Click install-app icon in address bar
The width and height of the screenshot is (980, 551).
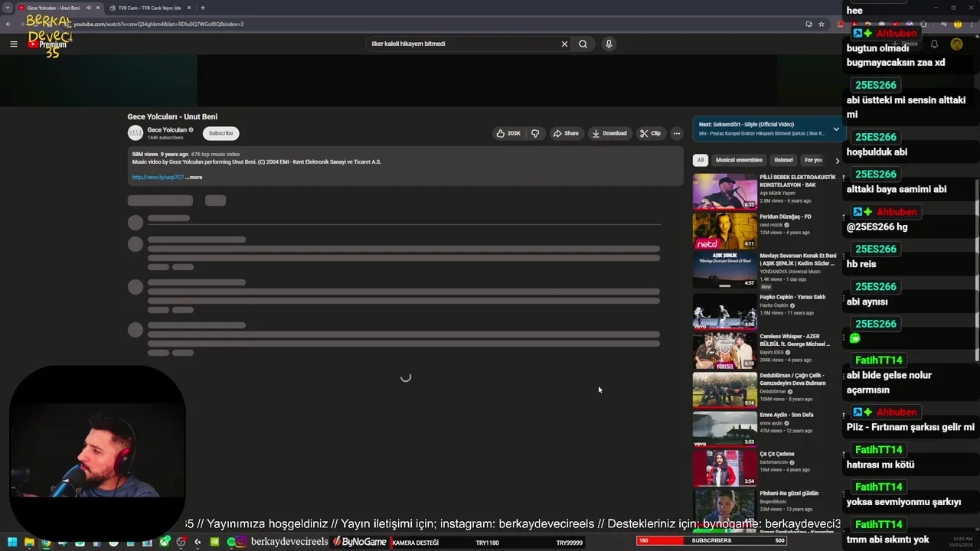point(809,24)
